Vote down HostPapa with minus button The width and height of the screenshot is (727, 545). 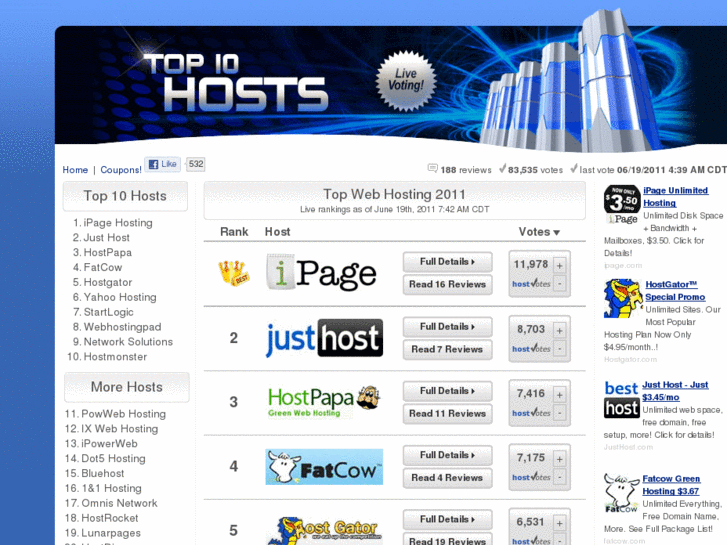pos(560,412)
